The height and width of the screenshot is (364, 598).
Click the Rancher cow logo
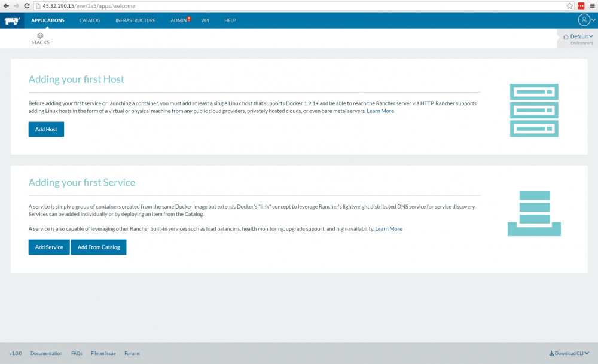click(x=12, y=20)
